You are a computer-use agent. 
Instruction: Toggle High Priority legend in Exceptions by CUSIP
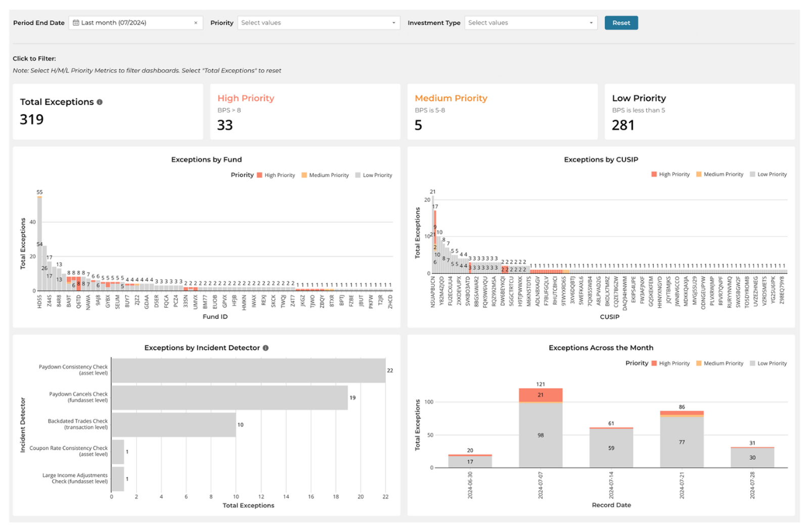[670, 174]
